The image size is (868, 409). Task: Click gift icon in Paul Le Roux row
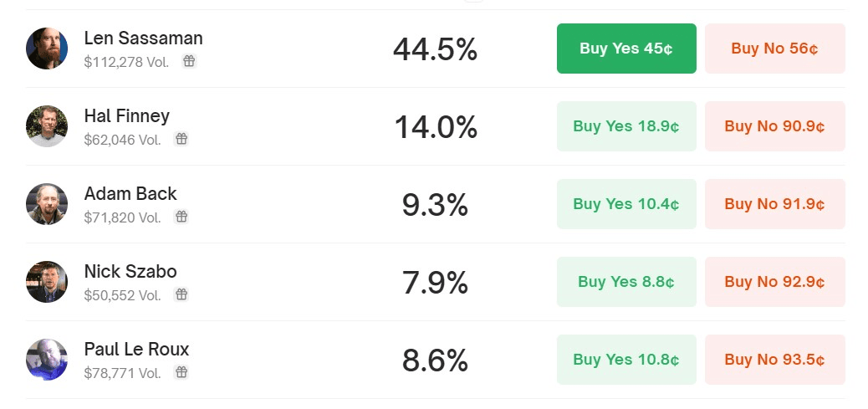pos(181,372)
